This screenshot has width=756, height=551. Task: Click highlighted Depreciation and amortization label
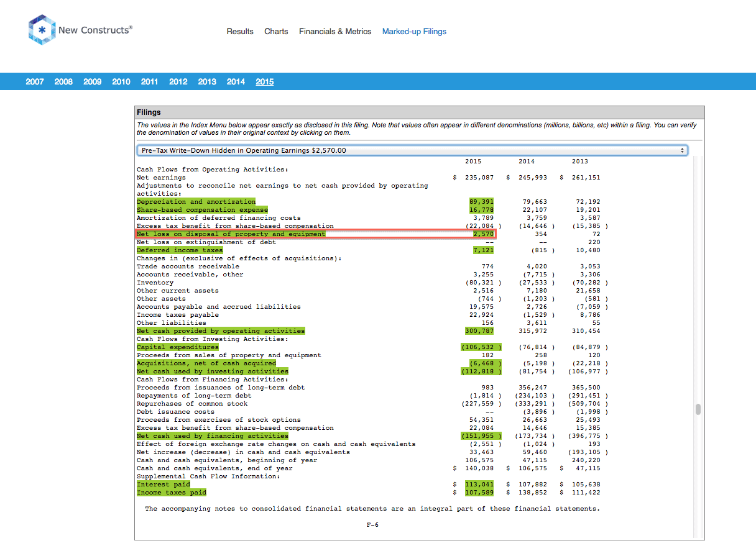196,202
